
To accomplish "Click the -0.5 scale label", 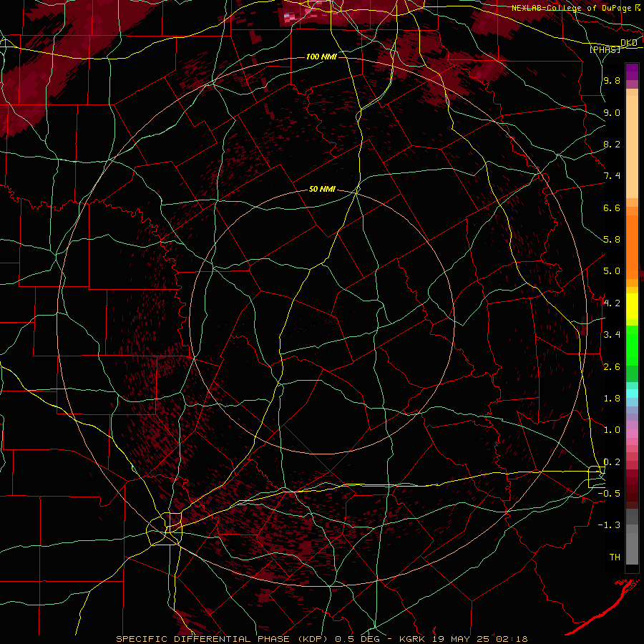I will click(609, 494).
